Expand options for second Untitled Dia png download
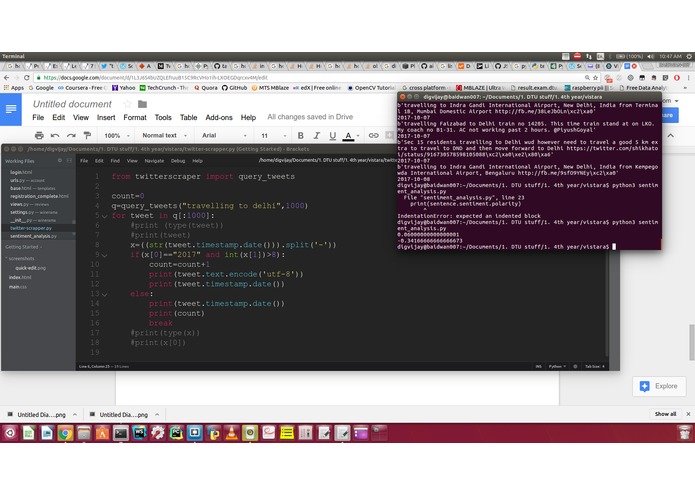Screen dimensions: 695x494 (x=157, y=415)
